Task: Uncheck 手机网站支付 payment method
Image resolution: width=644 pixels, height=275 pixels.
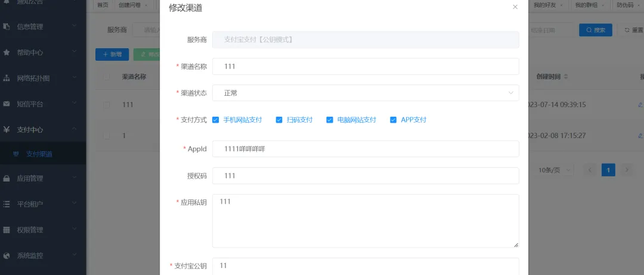Action: tap(216, 120)
